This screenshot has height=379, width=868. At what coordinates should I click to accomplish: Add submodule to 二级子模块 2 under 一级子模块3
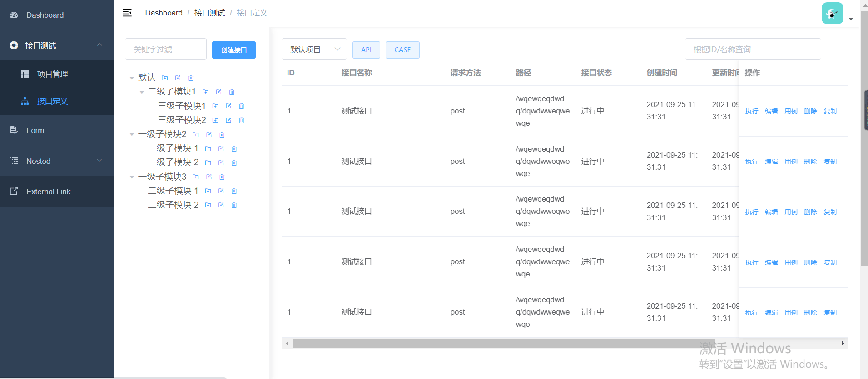(208, 205)
